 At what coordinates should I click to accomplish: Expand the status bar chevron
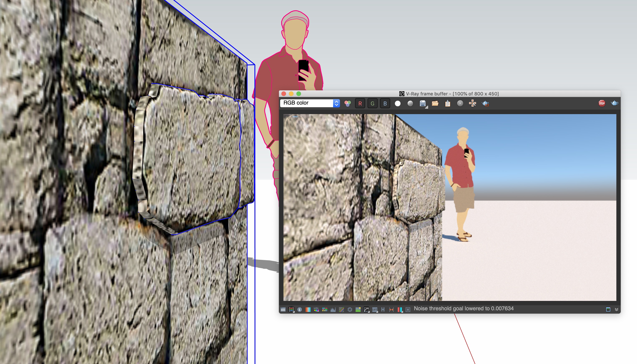[617, 309]
